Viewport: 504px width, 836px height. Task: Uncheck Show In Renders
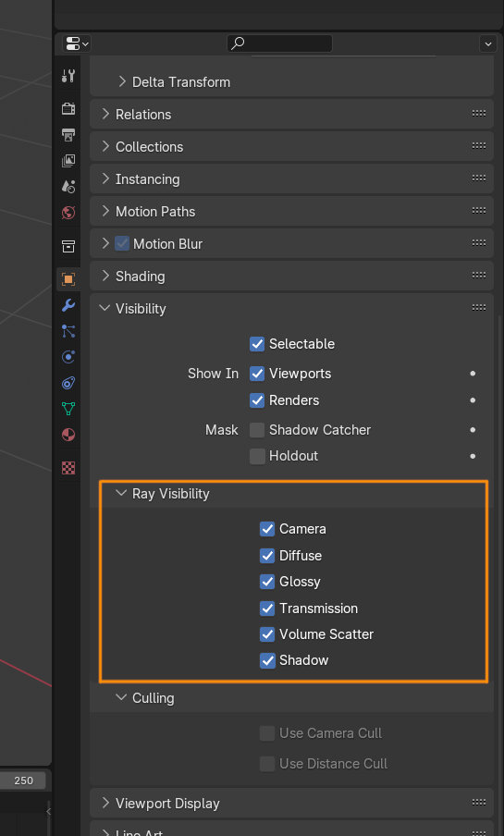tap(257, 400)
